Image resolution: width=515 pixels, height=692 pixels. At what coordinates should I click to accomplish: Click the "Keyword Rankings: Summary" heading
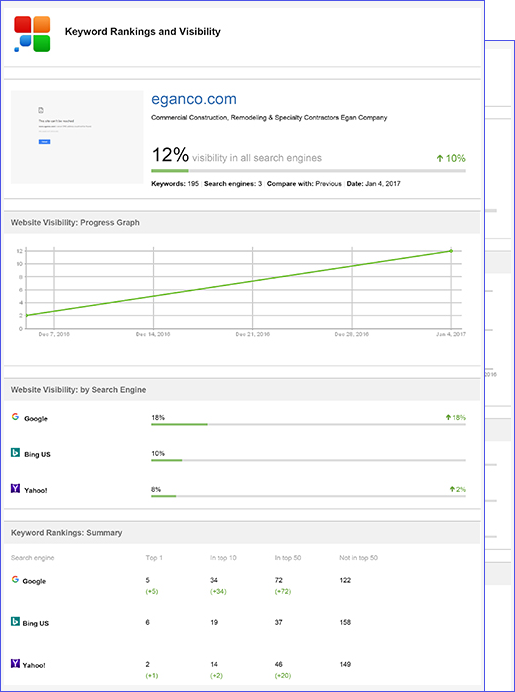(67, 533)
